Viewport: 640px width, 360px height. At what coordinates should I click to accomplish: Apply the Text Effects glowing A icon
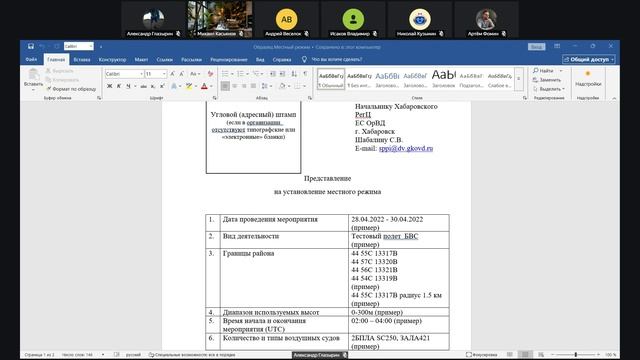coord(174,86)
